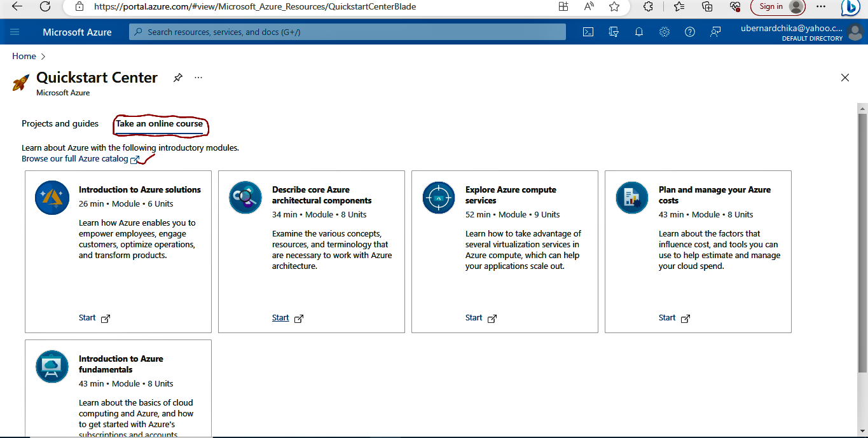Click the Introduction to Azure fundamentals icon
868x438 pixels.
click(52, 367)
